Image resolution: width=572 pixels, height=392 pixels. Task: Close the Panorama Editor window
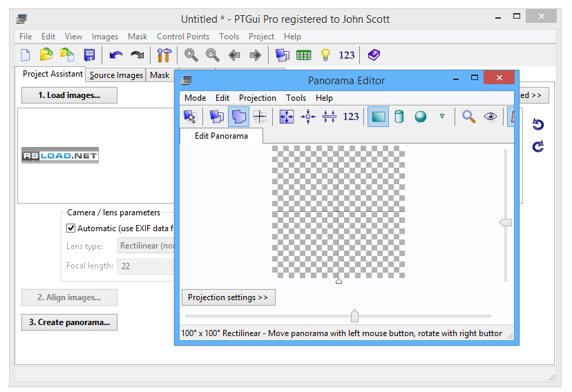(499, 77)
